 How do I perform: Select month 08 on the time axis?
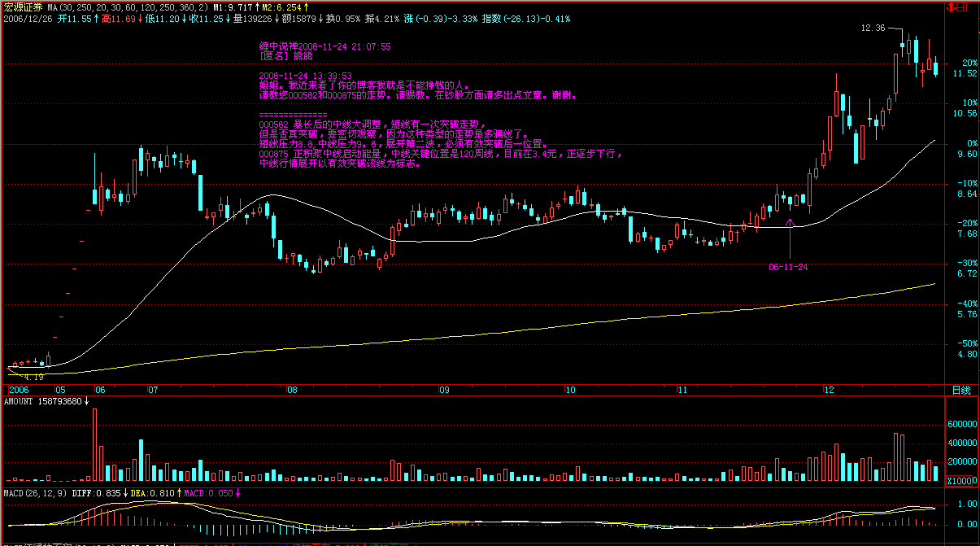click(x=291, y=391)
